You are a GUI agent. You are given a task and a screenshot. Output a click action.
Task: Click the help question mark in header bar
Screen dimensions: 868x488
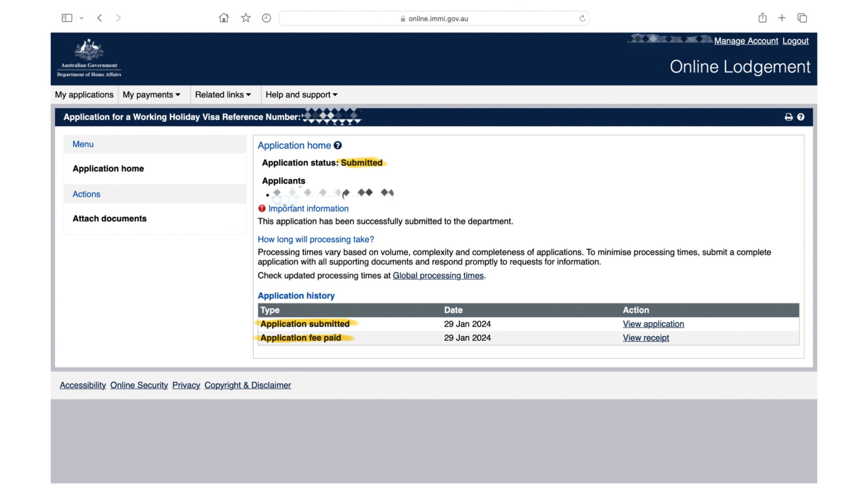click(801, 117)
